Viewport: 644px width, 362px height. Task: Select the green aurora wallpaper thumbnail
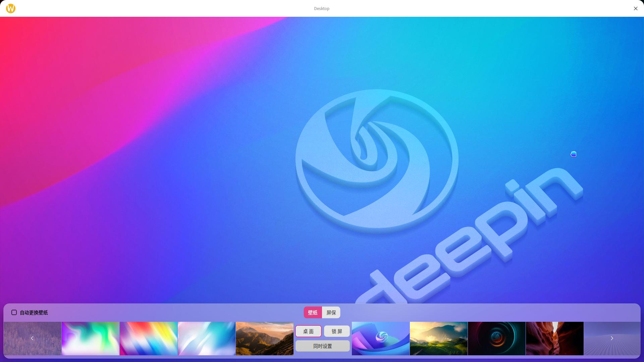[90, 338]
